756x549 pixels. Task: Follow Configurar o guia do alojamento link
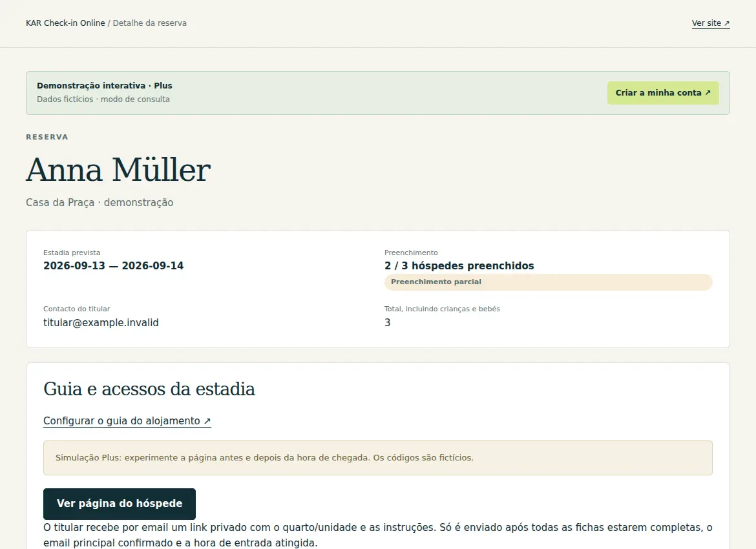(127, 420)
